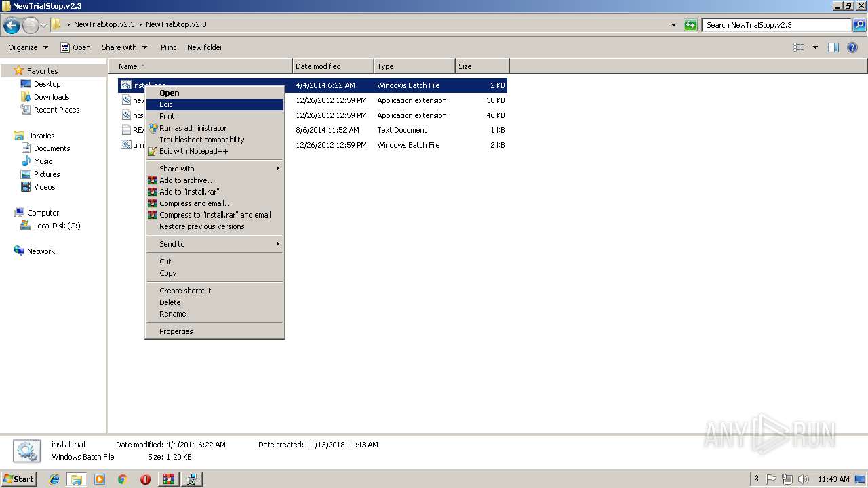Choose Open in the context menu
The height and width of the screenshot is (488, 868).
click(x=215, y=93)
